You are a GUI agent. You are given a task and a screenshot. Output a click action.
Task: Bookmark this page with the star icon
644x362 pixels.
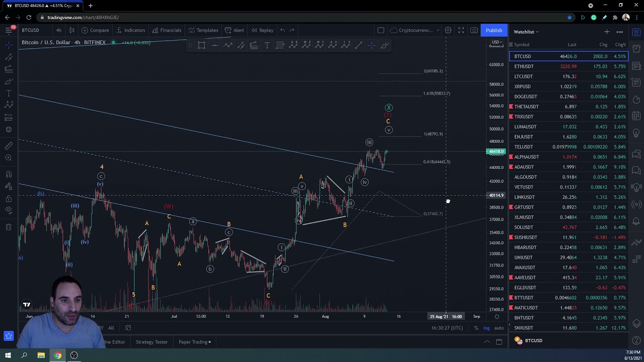[570, 18]
